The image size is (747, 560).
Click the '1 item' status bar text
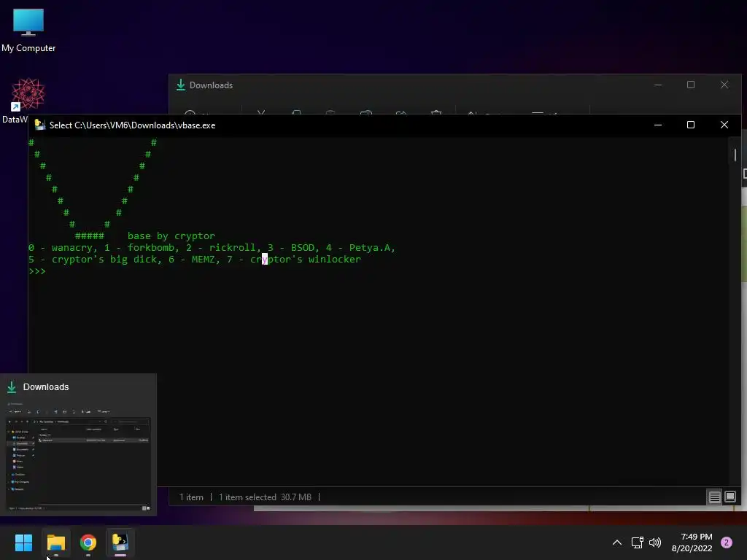click(x=191, y=497)
